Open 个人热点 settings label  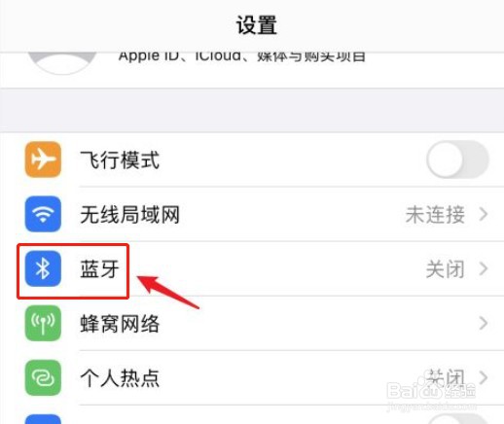pyautogui.click(x=120, y=378)
